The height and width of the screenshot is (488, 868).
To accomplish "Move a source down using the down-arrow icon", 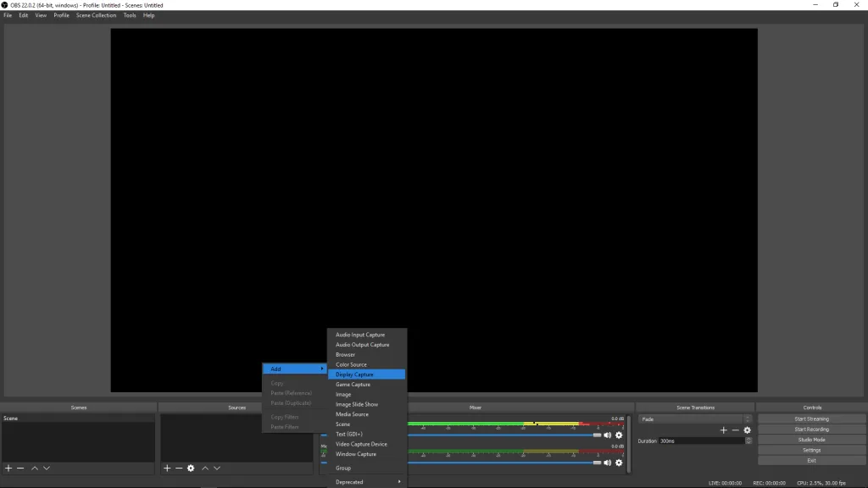I will (217, 468).
